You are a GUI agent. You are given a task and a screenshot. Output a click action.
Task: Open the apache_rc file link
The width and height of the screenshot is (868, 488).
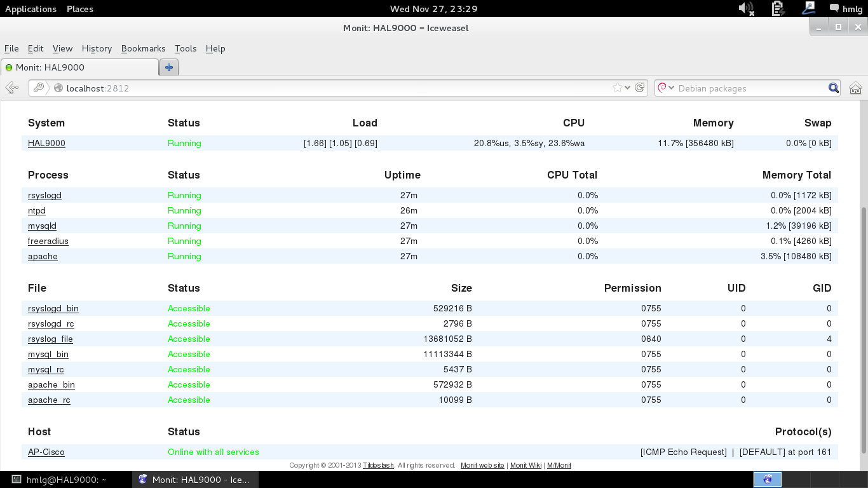pyautogui.click(x=49, y=400)
